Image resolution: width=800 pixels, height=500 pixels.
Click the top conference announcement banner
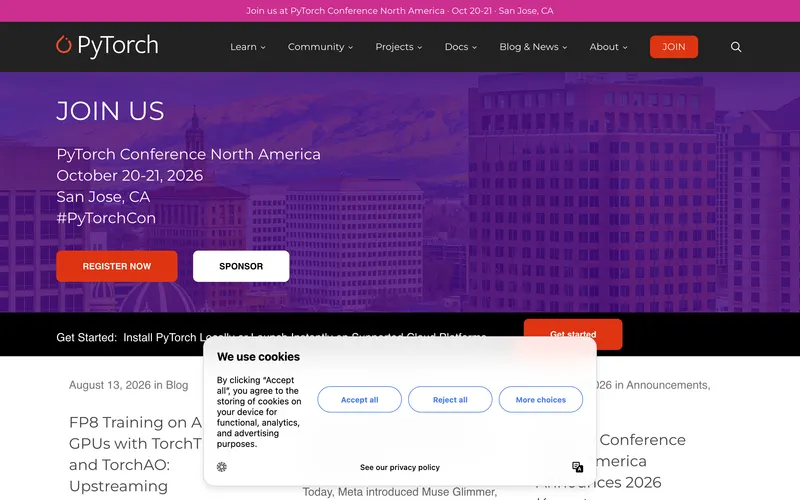(x=400, y=11)
